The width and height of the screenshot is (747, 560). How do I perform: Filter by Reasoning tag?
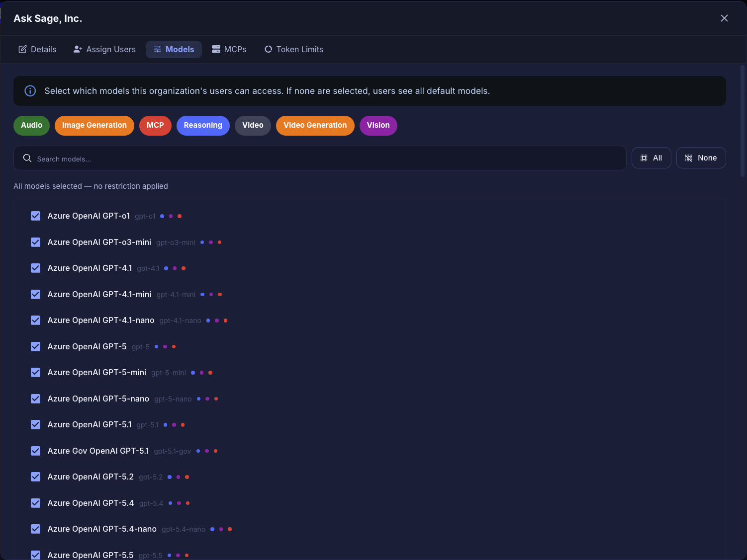pos(203,125)
